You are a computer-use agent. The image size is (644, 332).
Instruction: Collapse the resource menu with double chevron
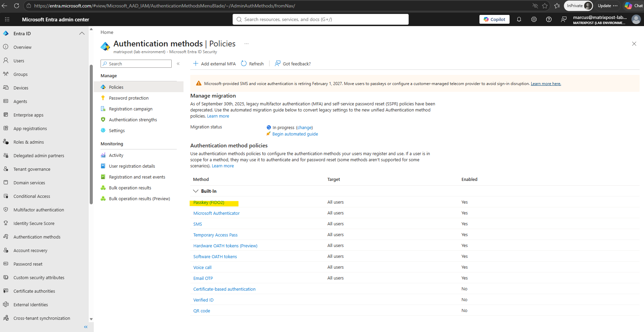[x=178, y=64]
